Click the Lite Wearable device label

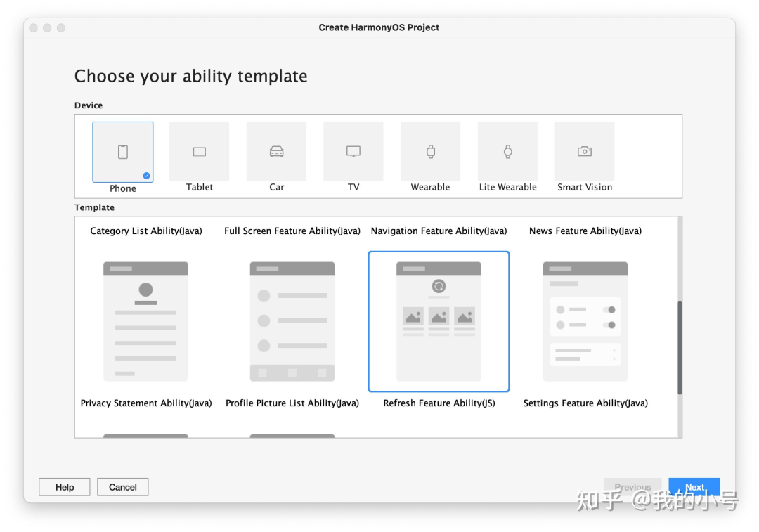pos(508,188)
